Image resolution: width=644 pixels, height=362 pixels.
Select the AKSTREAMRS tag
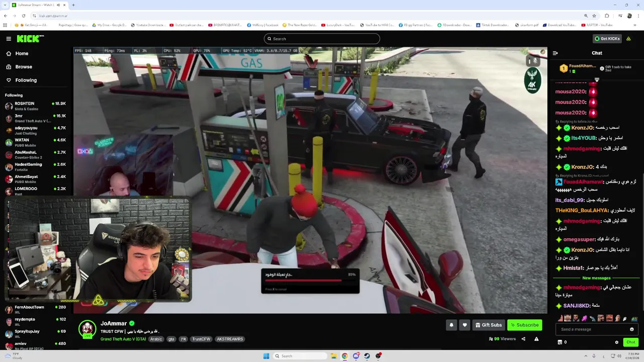[x=230, y=339]
